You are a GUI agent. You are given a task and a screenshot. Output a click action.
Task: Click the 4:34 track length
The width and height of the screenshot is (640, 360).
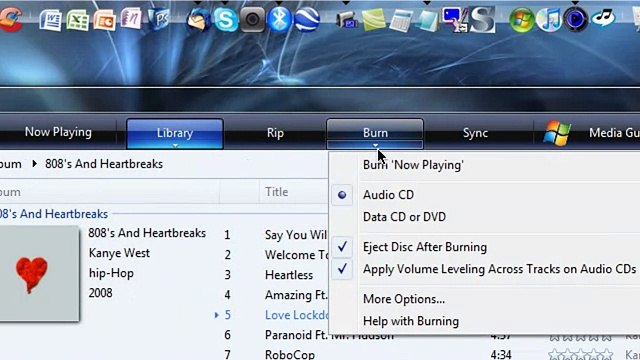click(501, 354)
